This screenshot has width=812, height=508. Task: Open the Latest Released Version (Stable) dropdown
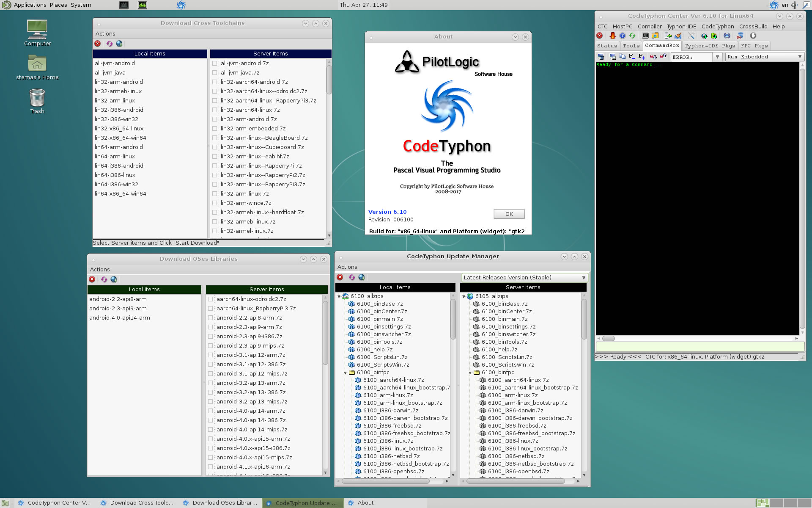click(524, 277)
